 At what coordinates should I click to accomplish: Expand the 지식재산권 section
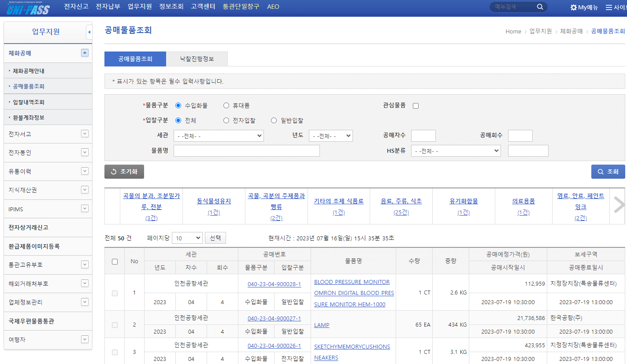pyautogui.click(x=85, y=190)
